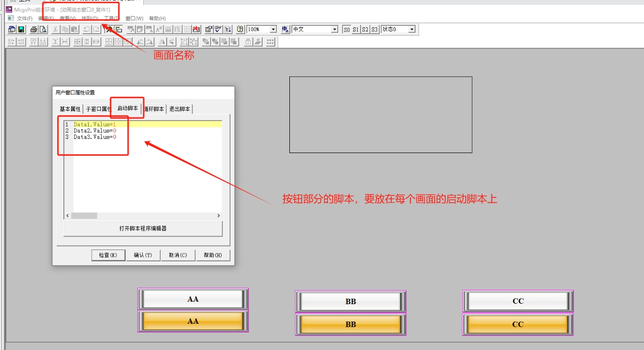Click the checkmark inspection icon in toolbar
This screenshot has height=350, width=644.
click(218, 29)
